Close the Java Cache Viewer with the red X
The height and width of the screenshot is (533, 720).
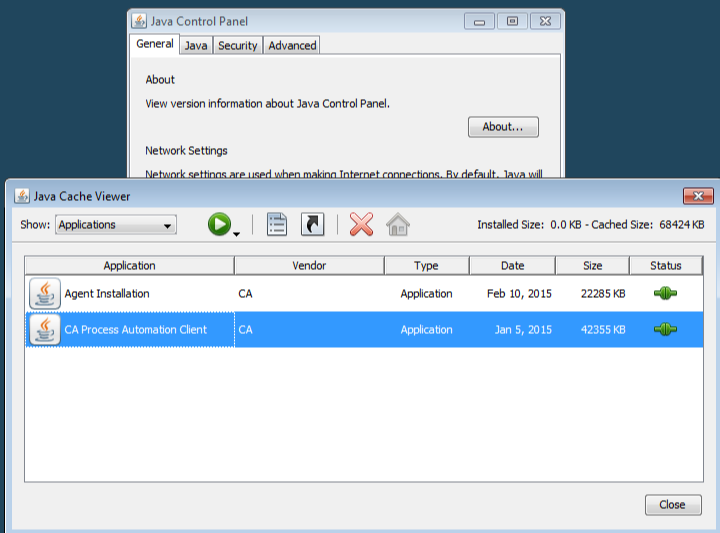click(698, 196)
